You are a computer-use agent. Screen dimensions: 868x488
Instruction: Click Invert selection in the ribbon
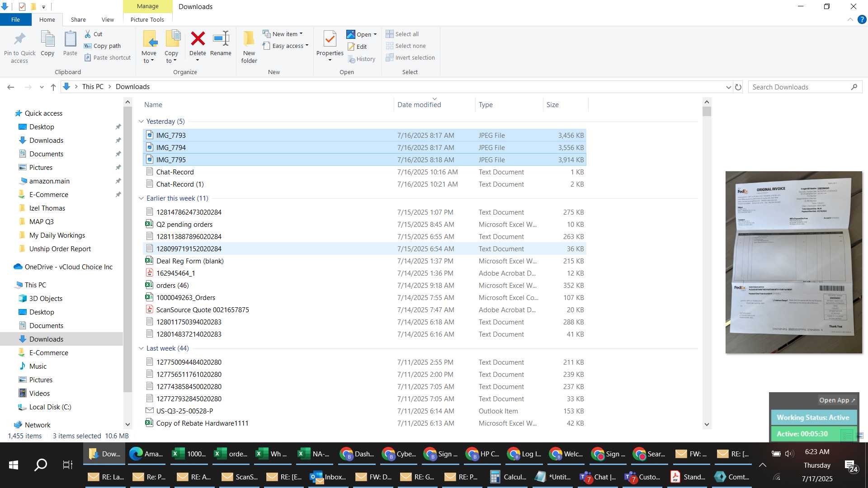click(x=410, y=57)
